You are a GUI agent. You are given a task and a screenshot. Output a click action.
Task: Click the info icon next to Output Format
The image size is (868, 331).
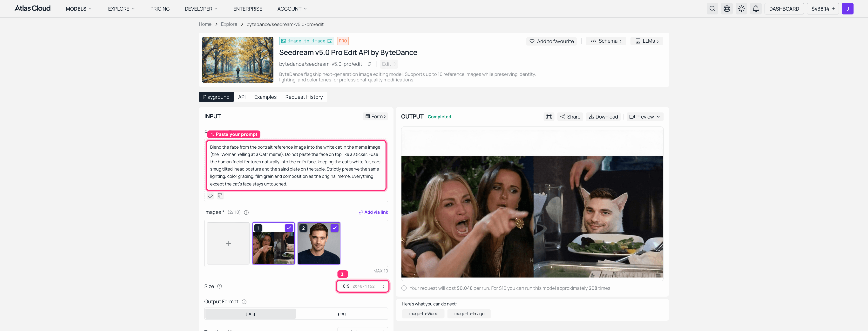click(244, 302)
